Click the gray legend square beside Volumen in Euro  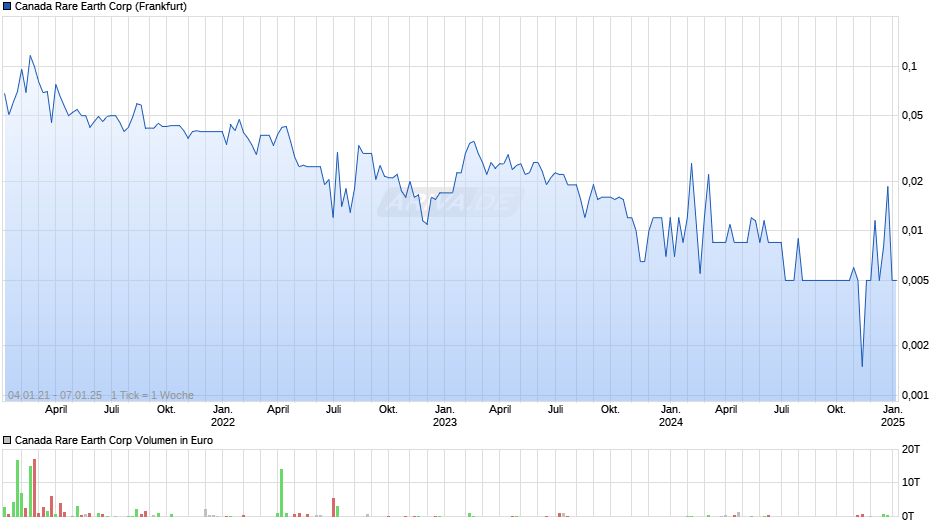point(7,440)
